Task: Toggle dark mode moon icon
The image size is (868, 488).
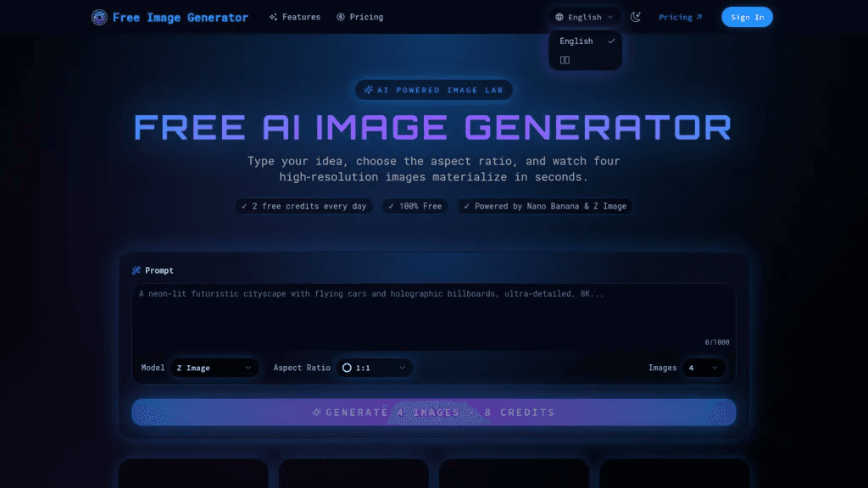Action: point(636,17)
